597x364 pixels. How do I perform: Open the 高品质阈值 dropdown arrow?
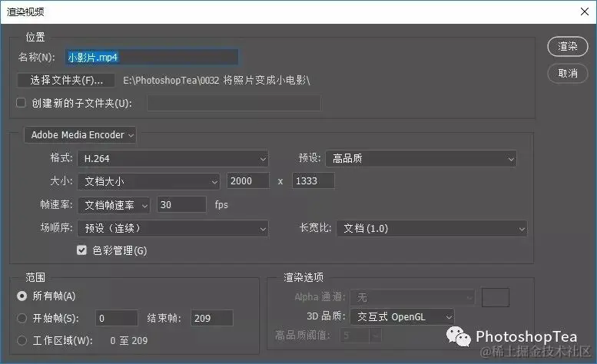tap(376, 336)
